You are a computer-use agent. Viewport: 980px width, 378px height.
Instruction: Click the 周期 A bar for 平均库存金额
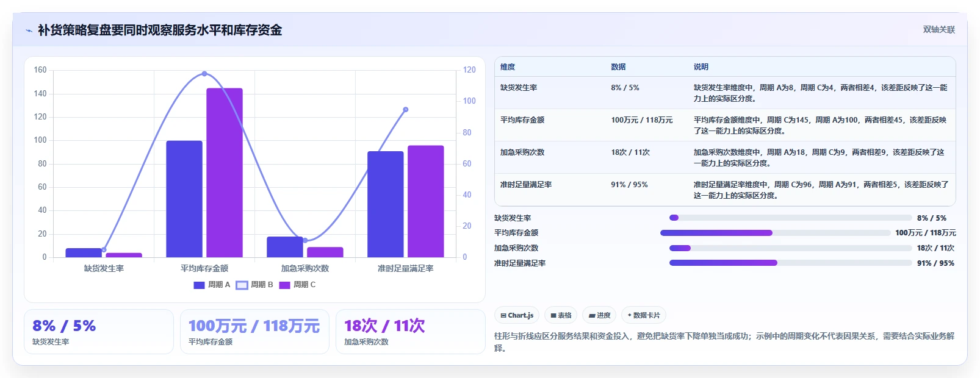click(x=184, y=199)
